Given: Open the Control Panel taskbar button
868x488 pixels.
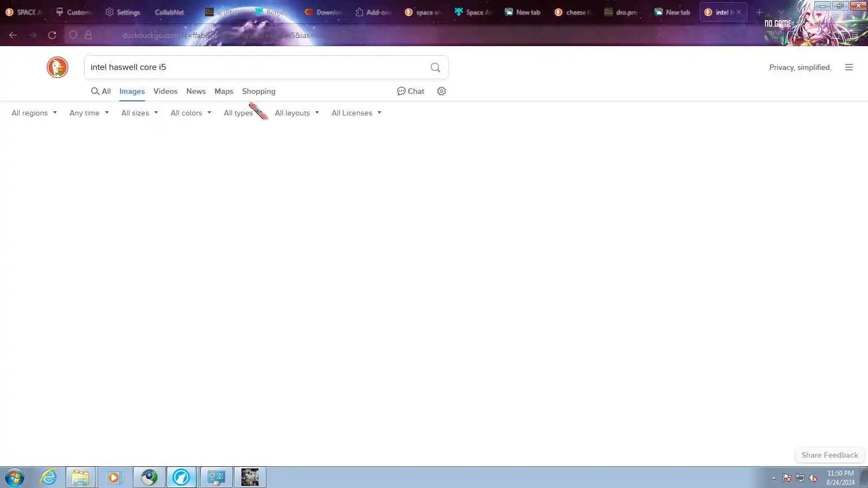Looking at the screenshot, I should [216, 478].
